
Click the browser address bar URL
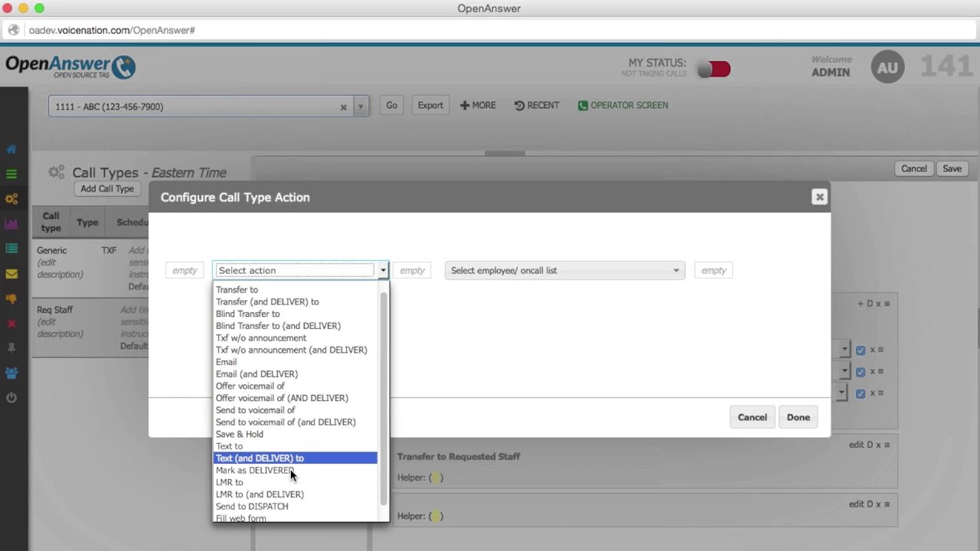(x=112, y=31)
